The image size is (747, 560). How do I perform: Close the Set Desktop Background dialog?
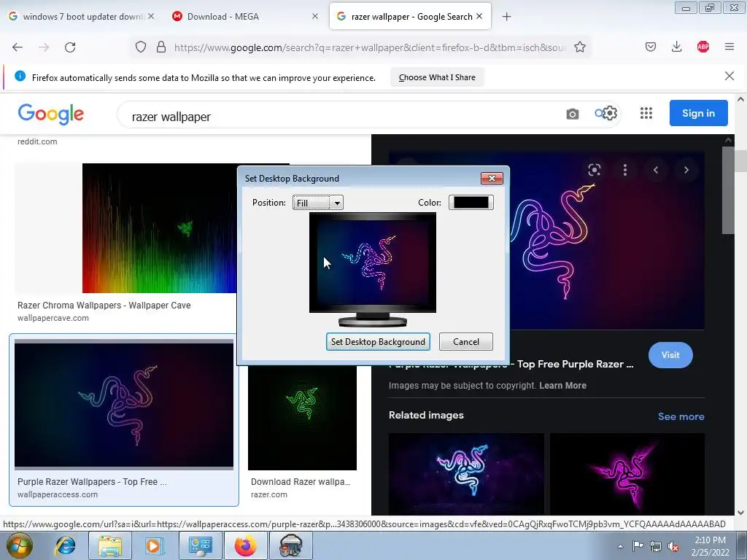coord(492,178)
